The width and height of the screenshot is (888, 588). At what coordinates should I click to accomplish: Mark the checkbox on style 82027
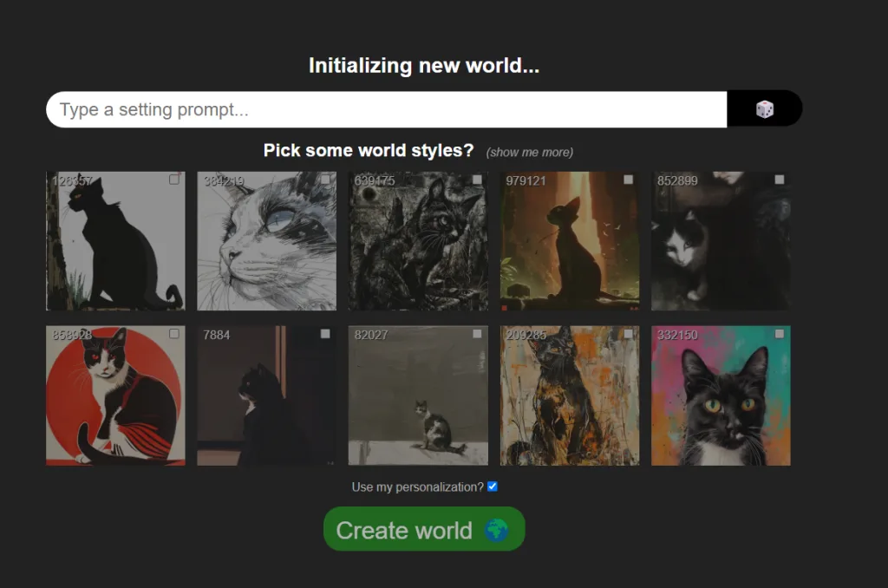coord(477,334)
